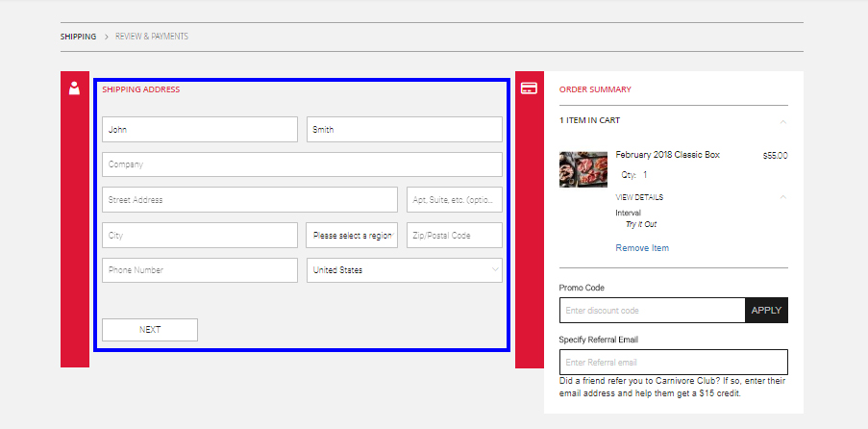Click the 1 ITEM IN CART heading
The width and height of the screenshot is (868, 429).
(589, 120)
